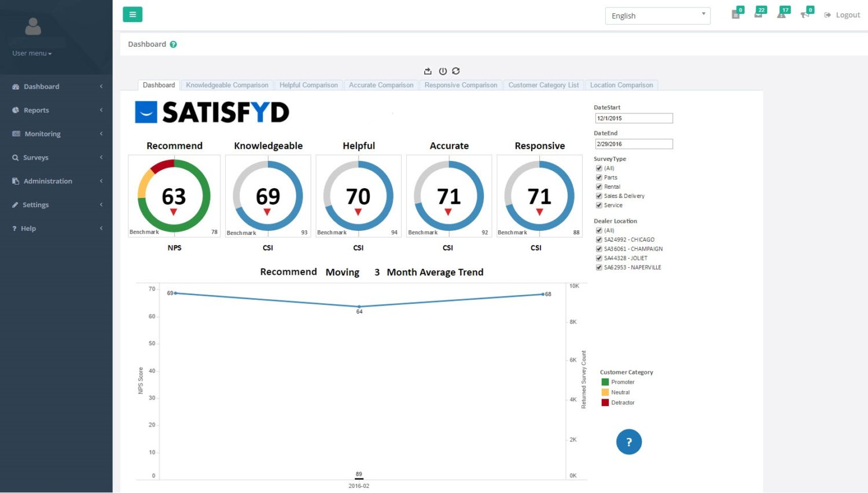Image resolution: width=868 pixels, height=493 pixels.
Task: Open Reports in the sidebar
Action: coord(36,110)
